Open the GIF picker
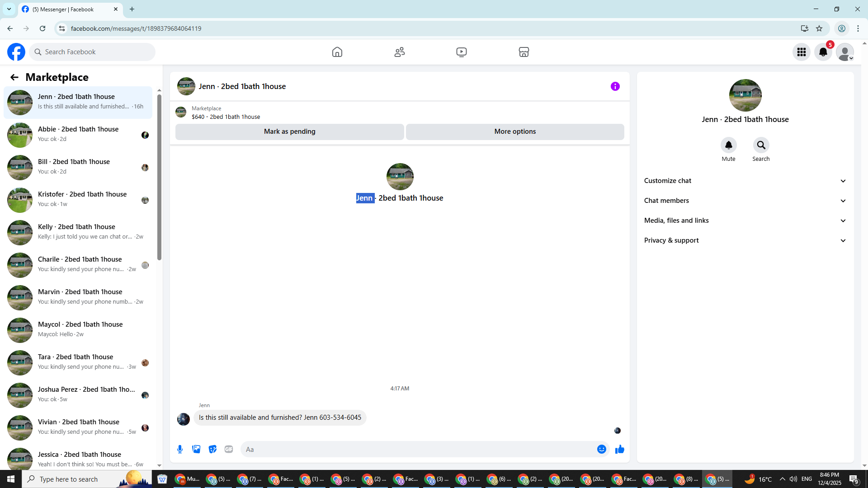This screenshot has width=868, height=488. coord(229,449)
